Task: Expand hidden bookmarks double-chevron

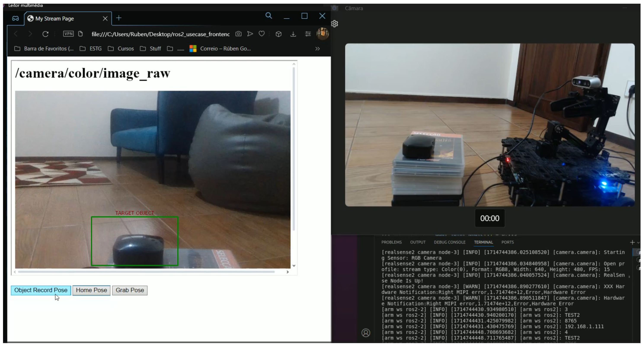Action: (317, 49)
